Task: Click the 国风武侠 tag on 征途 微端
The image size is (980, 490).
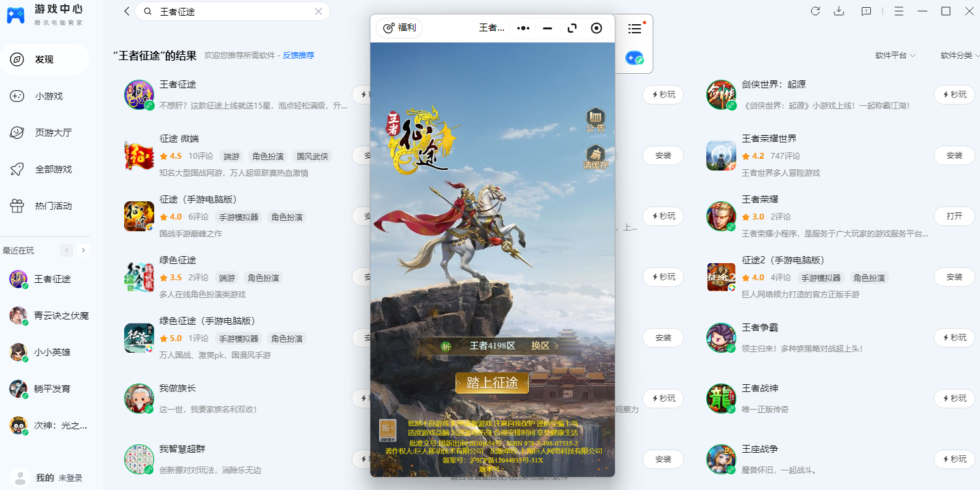Action: click(x=312, y=157)
